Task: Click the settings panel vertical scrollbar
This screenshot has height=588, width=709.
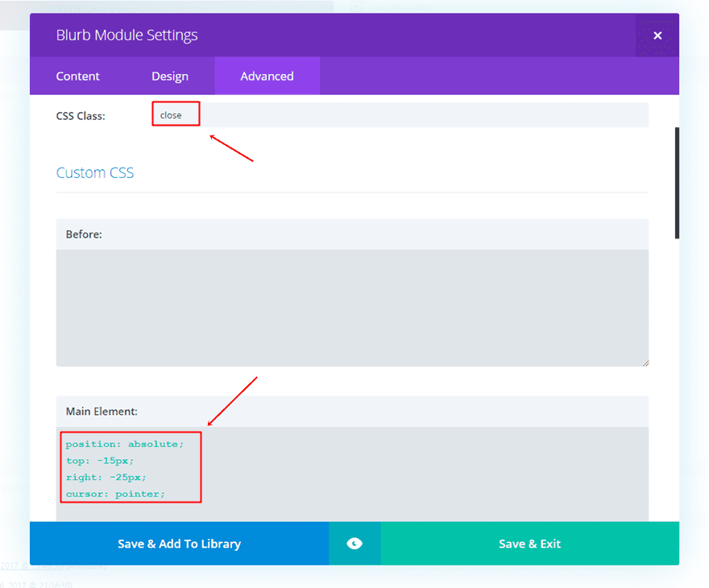Action: 677,183
